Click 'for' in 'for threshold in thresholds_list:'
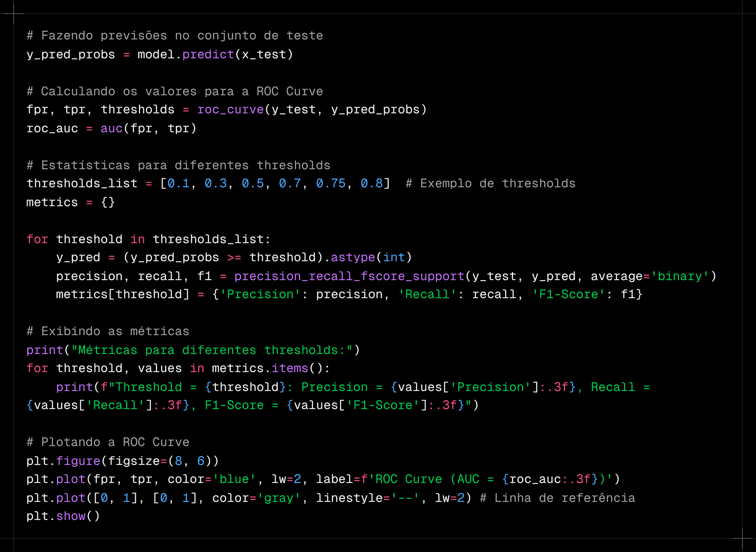The width and height of the screenshot is (756, 552). [x=37, y=239]
